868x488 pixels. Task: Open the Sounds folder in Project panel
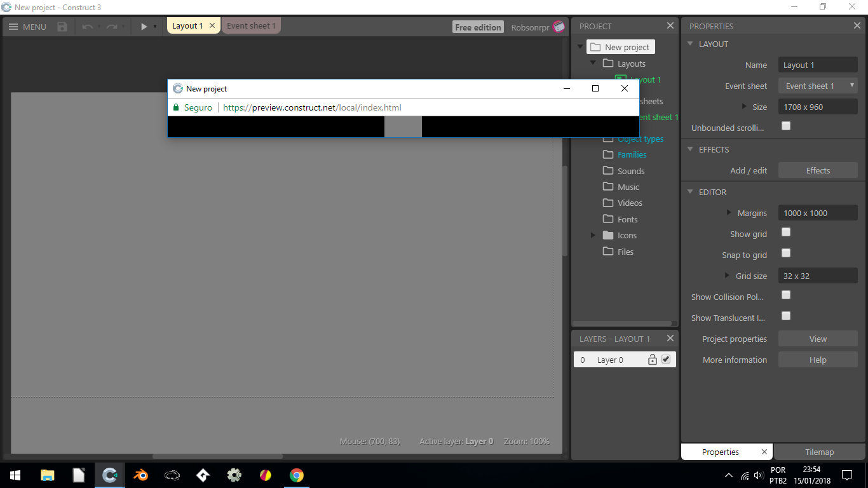[630, 170]
